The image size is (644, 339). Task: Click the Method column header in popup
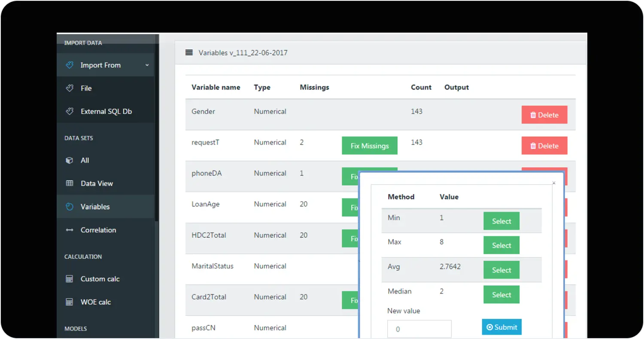(401, 197)
